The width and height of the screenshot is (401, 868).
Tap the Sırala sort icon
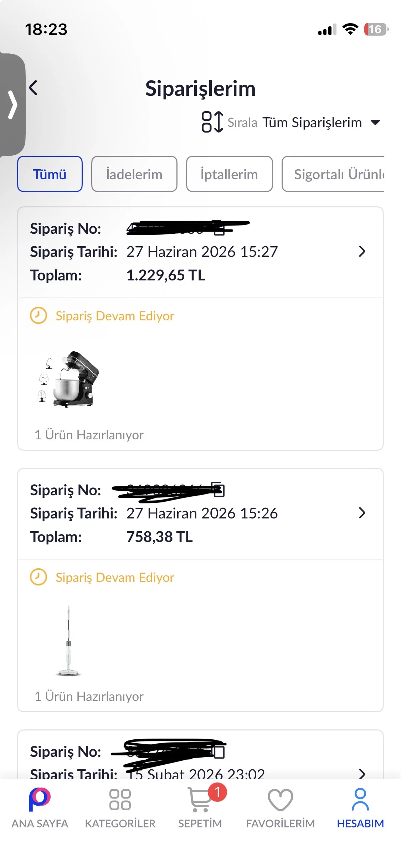[212, 122]
